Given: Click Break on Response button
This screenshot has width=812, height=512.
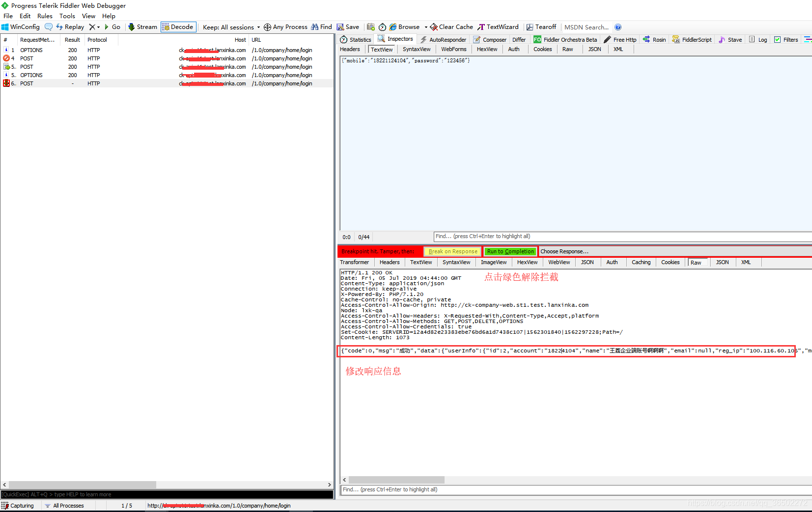Looking at the screenshot, I should point(453,251).
